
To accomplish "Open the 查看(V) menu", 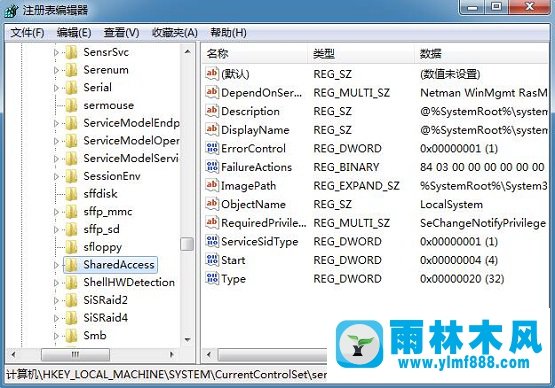I will 121,33.
